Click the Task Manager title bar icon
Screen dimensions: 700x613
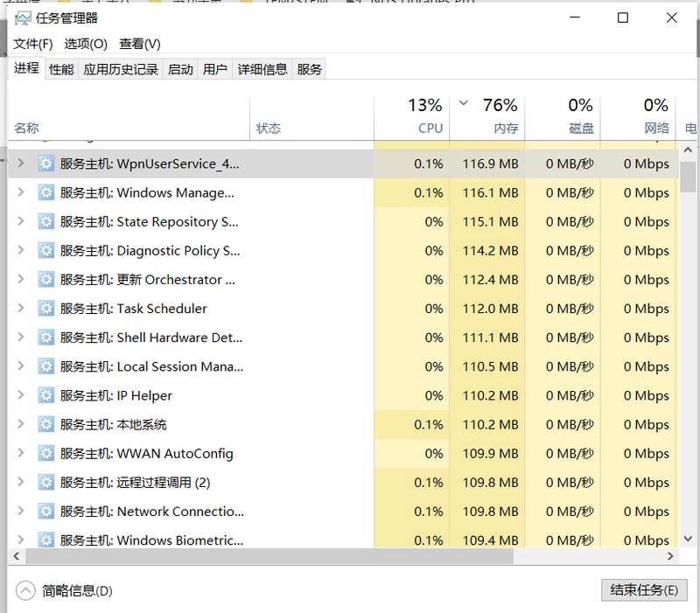point(24,18)
